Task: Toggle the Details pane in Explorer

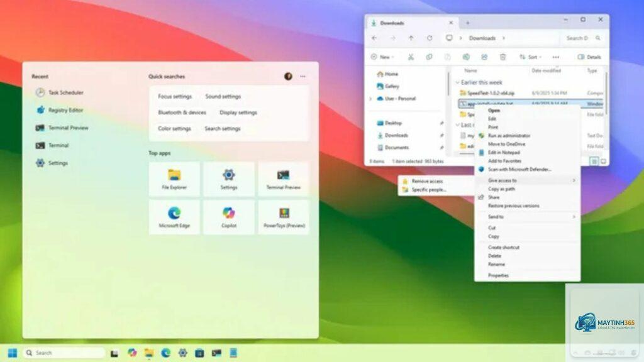Action: [x=589, y=57]
